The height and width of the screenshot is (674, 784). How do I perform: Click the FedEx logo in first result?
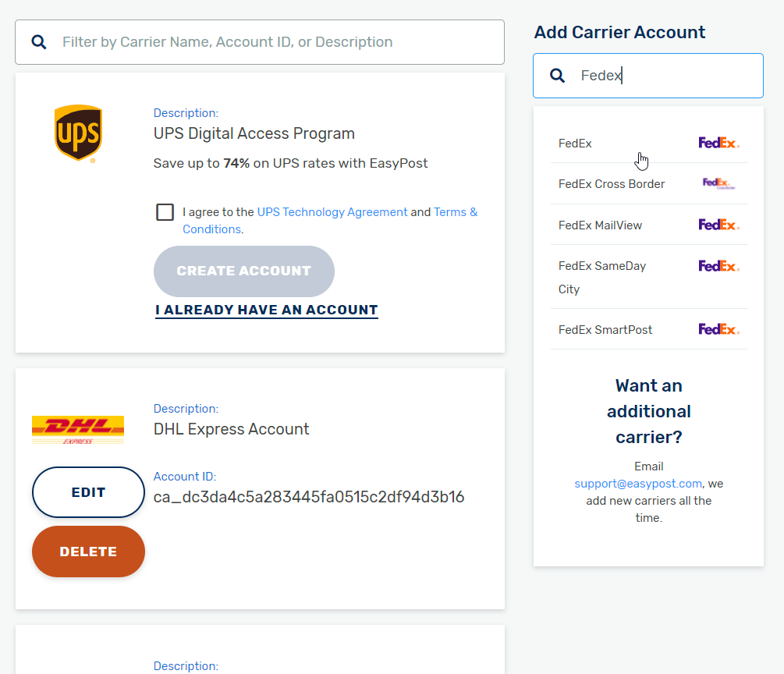click(x=718, y=143)
